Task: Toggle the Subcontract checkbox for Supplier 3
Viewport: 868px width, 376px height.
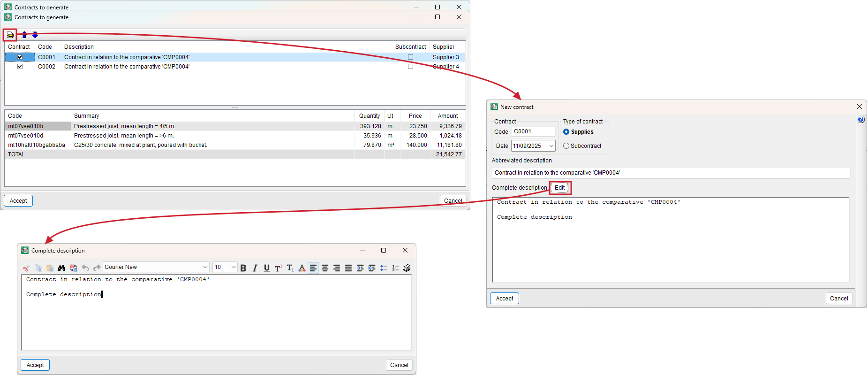Action: [410, 57]
